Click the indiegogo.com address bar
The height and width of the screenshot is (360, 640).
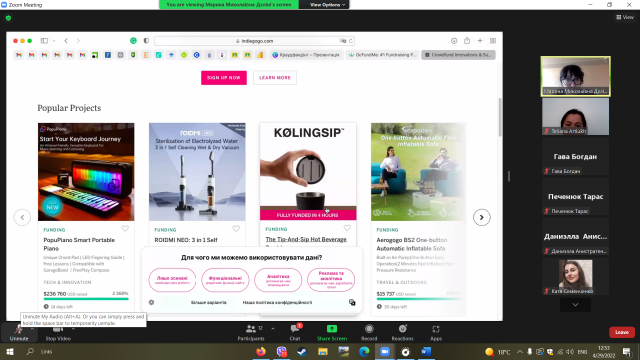pos(254,41)
